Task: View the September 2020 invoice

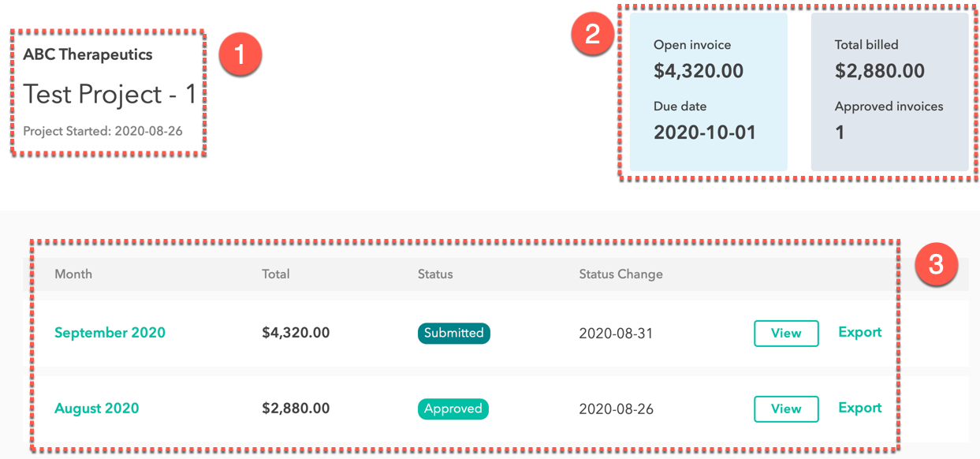Action: pyautogui.click(x=786, y=333)
